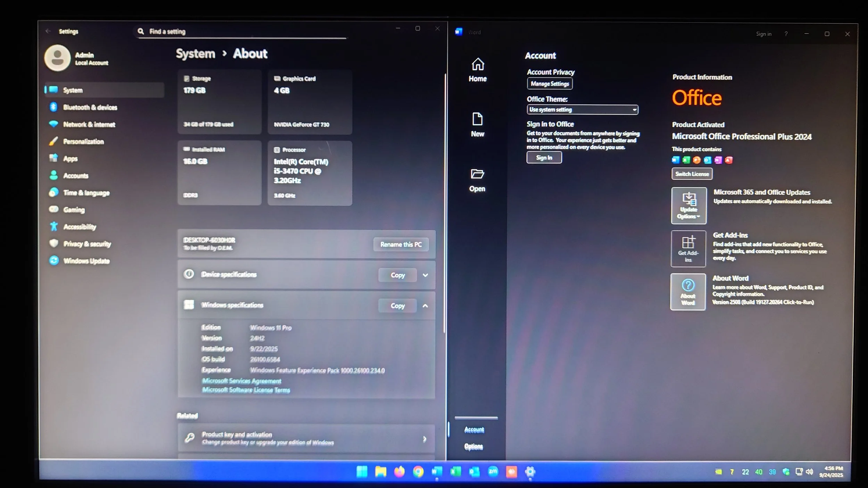Open Bluetooth & devices settings
This screenshot has height=488, width=868.
pos(90,107)
